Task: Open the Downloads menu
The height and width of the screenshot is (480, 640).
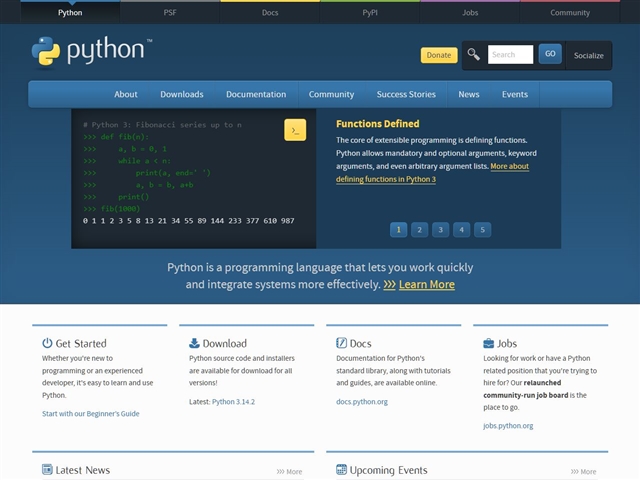Action: 182,94
